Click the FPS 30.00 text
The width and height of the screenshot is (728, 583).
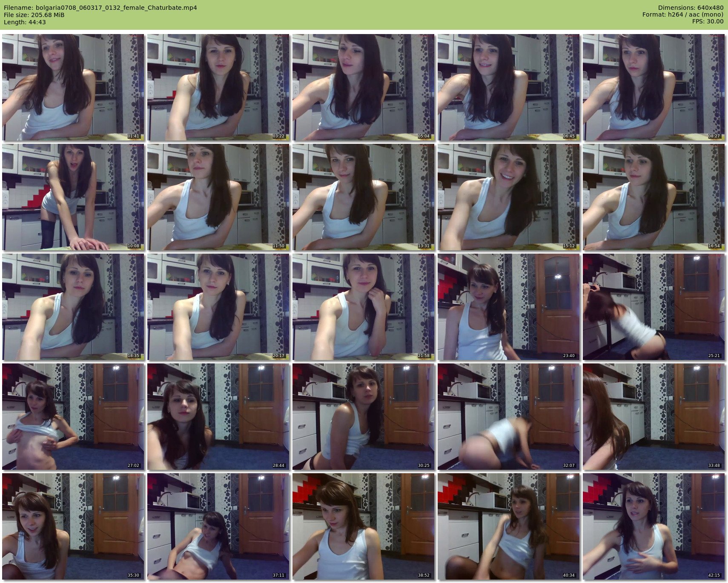coord(708,22)
